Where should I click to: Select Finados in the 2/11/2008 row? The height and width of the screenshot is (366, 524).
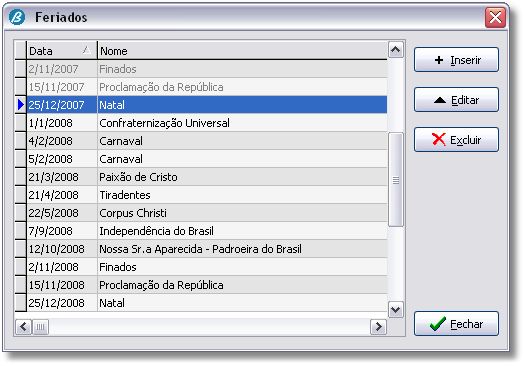(242, 267)
